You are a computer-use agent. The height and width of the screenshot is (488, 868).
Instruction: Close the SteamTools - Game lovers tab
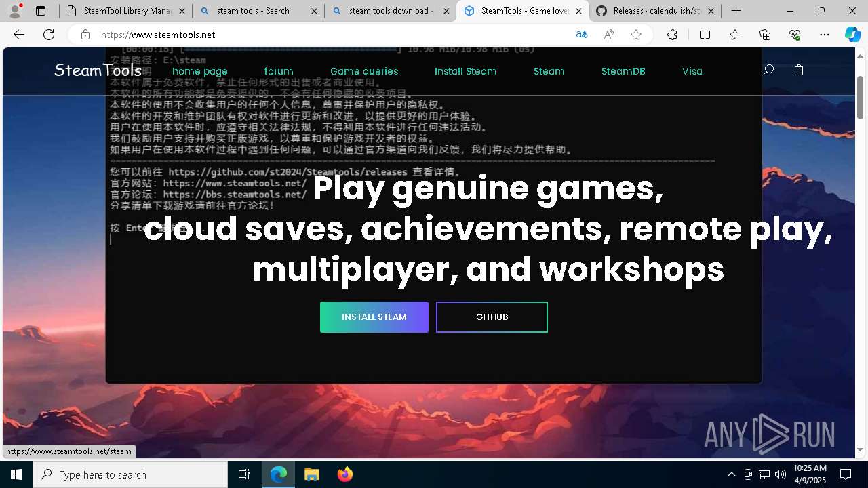[x=578, y=11]
